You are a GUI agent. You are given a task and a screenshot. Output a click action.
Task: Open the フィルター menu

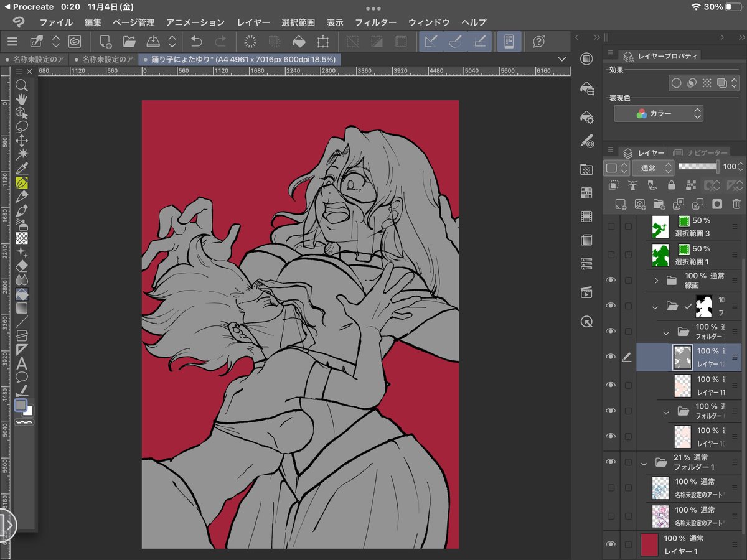pos(375,22)
